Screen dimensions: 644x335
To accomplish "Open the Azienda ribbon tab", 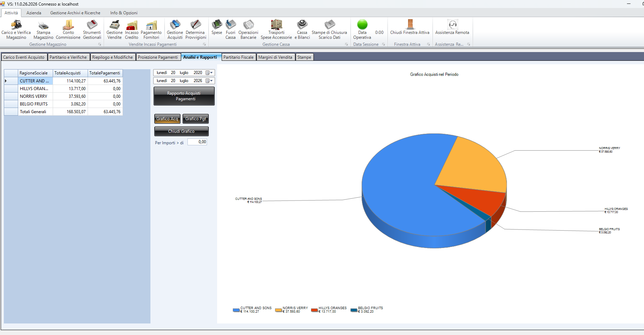I will (34, 13).
